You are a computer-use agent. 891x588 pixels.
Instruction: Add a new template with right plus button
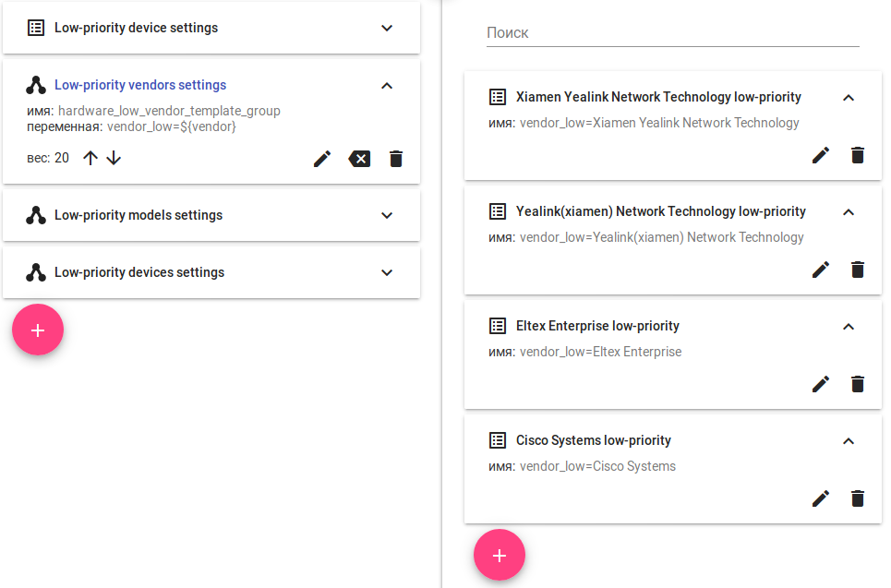pyautogui.click(x=500, y=555)
